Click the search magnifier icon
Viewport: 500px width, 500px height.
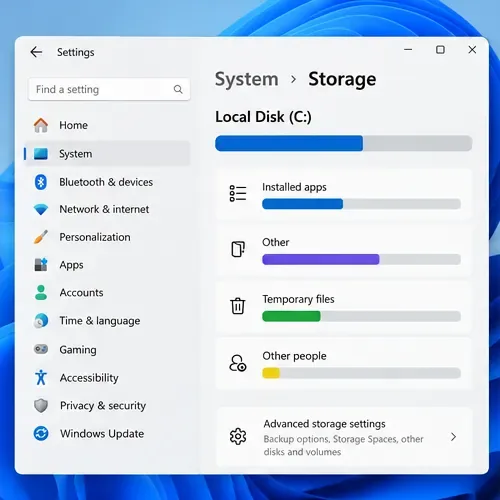178,89
